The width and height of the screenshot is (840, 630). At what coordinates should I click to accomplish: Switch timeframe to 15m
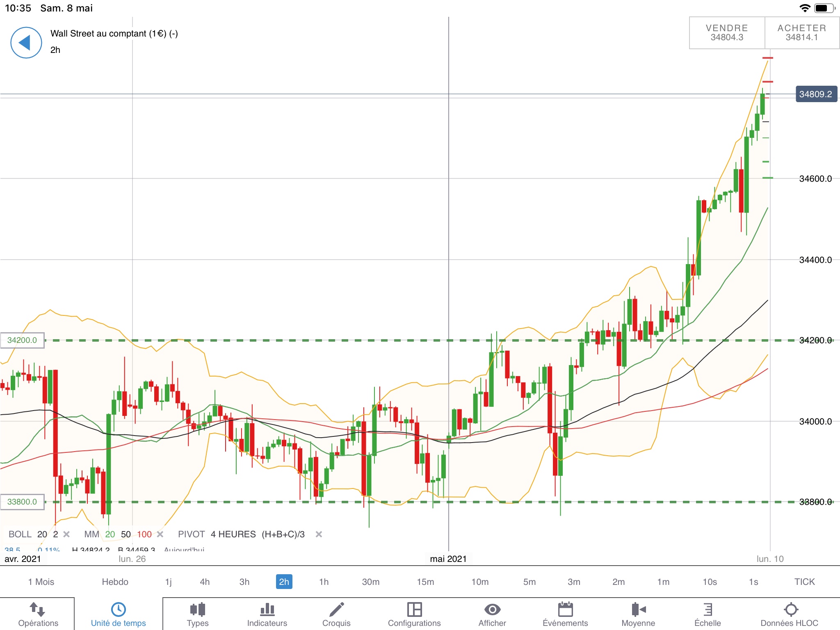click(425, 582)
